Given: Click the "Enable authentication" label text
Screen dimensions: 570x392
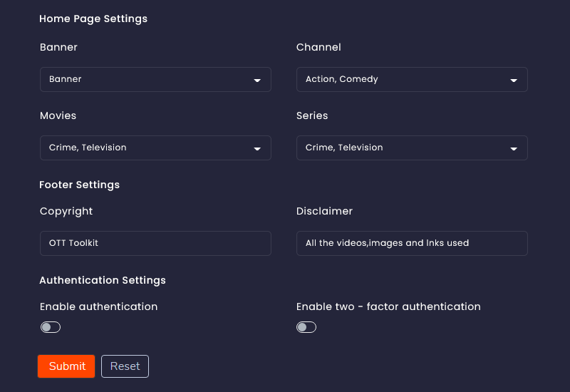Looking at the screenshot, I should [98, 306].
